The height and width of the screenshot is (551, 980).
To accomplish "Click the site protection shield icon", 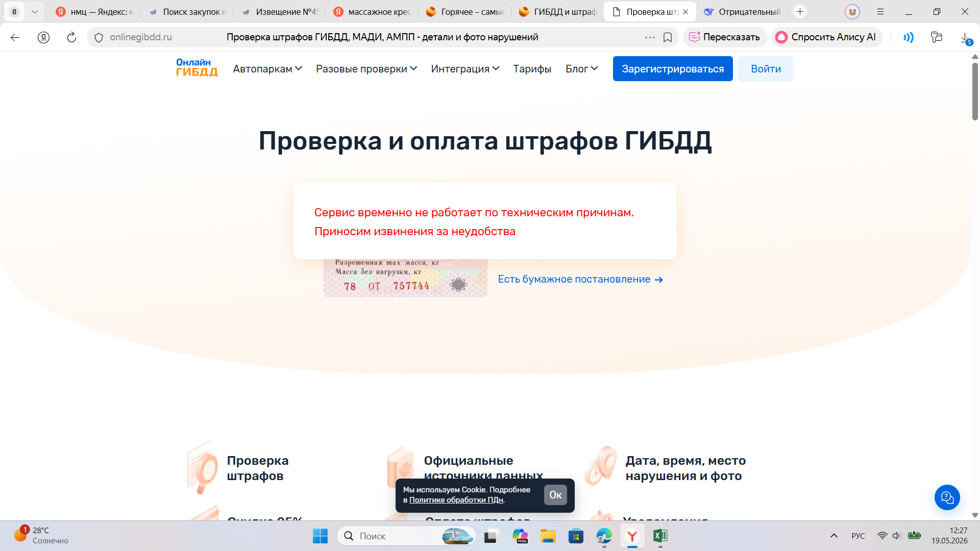I will click(99, 37).
